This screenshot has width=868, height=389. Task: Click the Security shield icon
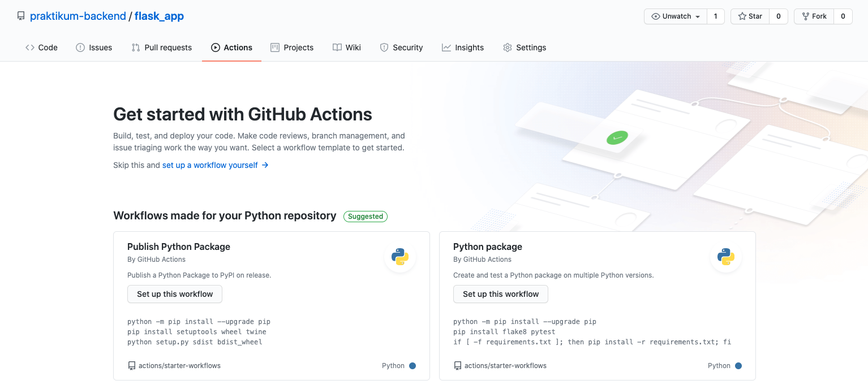coord(384,47)
